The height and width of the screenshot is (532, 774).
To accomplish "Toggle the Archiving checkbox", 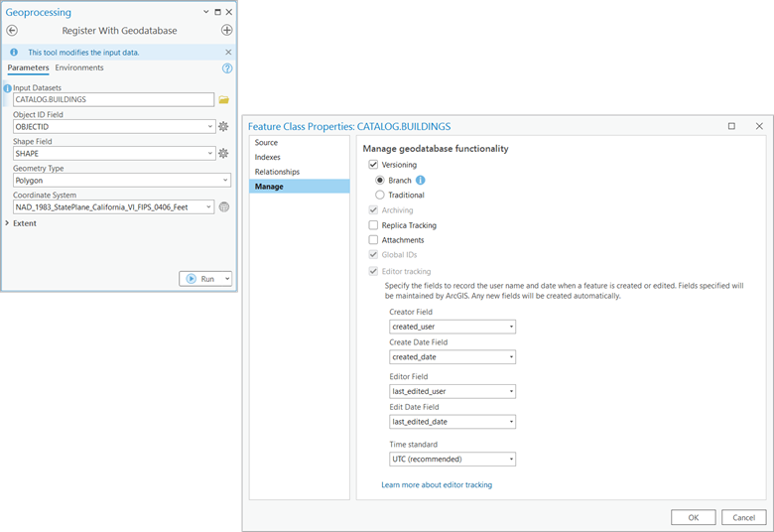I will pos(373,210).
